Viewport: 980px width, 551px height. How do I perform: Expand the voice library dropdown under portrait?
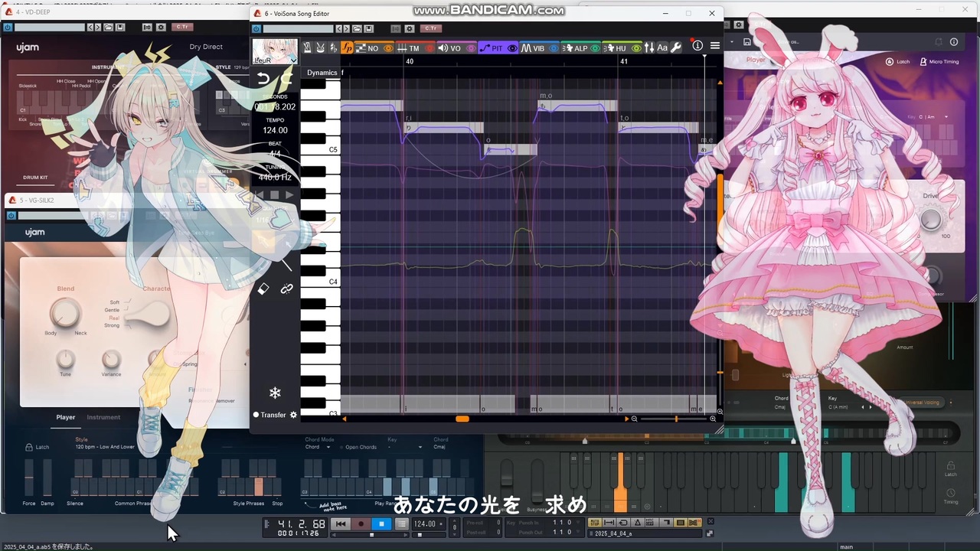293,60
